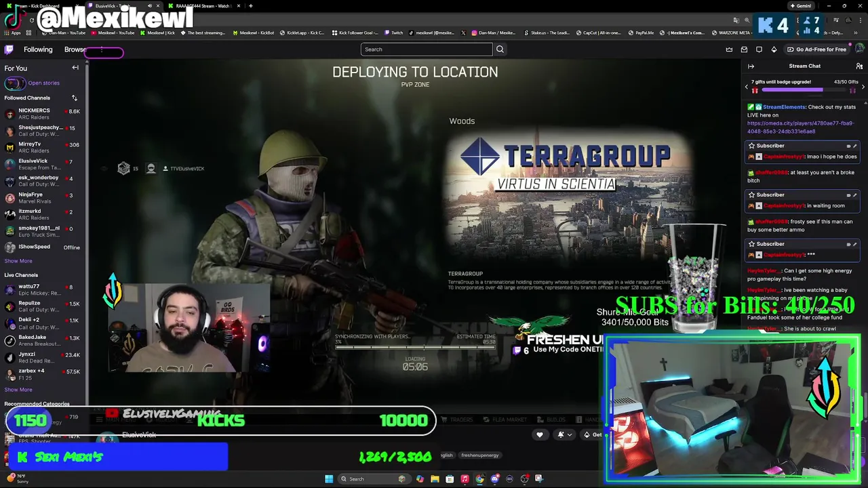The image size is (868, 488).
Task: Open the taskbar weather widget
Action: 17,479
